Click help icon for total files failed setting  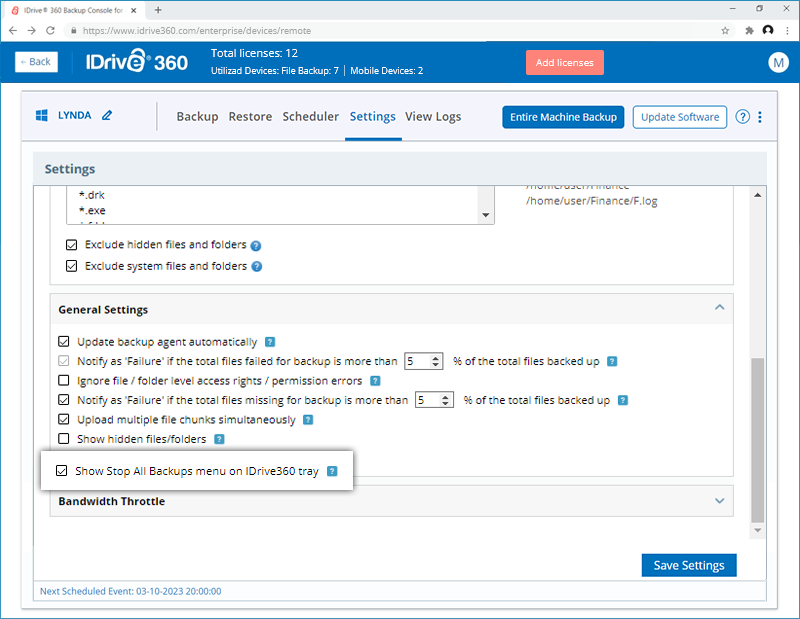(612, 361)
